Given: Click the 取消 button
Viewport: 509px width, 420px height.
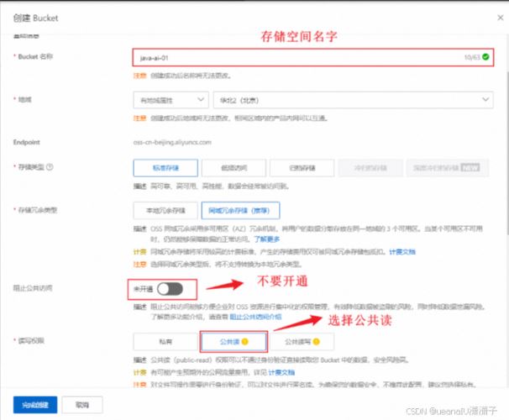Looking at the screenshot, I should pyautogui.click(x=82, y=405).
